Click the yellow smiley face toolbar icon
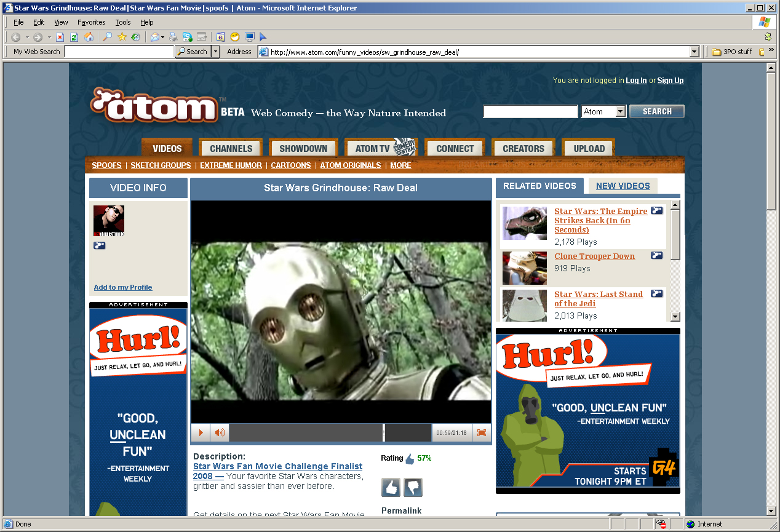 (234, 37)
